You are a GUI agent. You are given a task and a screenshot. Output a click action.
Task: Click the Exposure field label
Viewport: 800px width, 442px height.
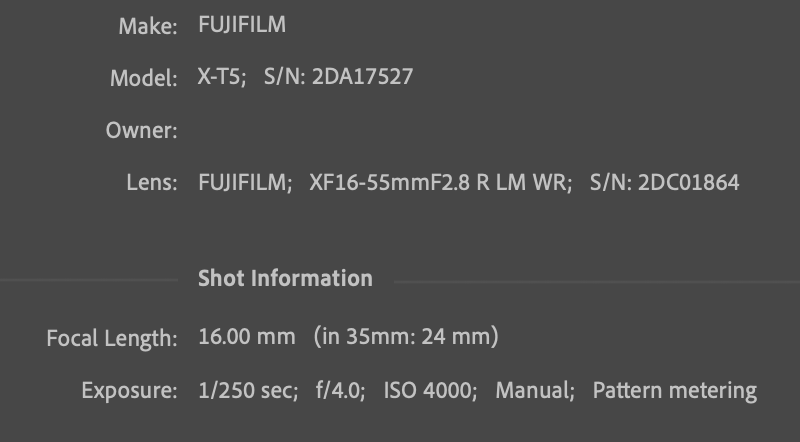[130, 390]
